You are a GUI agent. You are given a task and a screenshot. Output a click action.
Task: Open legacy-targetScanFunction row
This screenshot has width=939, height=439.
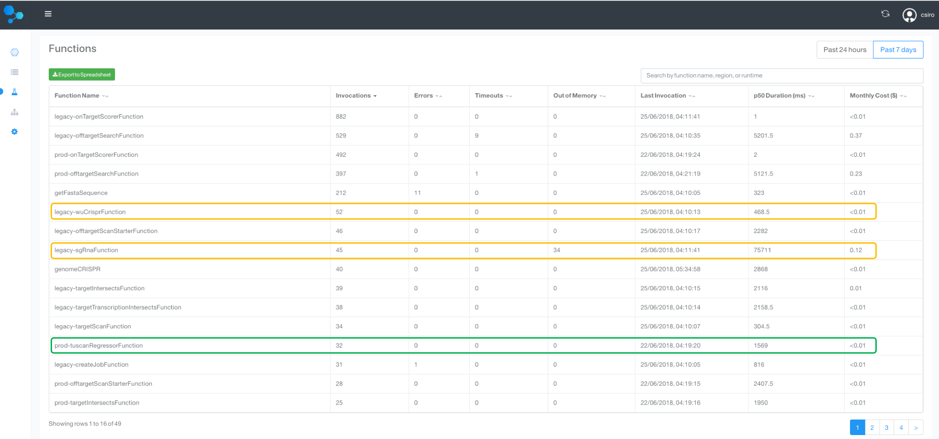[x=486, y=326]
